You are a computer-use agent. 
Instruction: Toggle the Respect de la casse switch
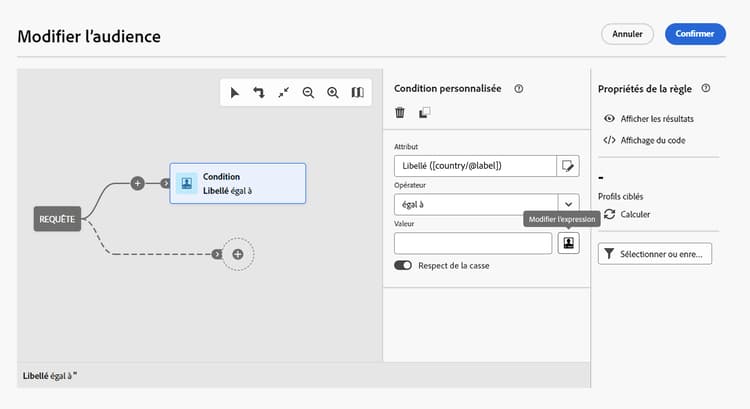pyautogui.click(x=403, y=266)
